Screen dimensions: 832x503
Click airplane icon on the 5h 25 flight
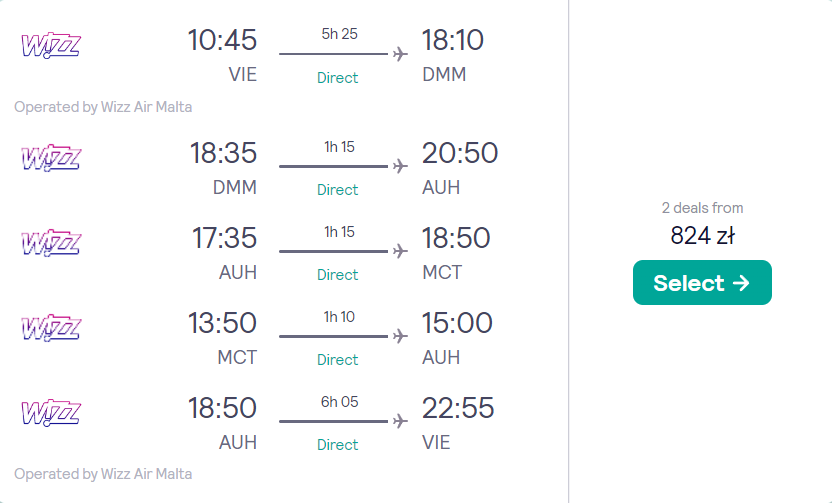pyautogui.click(x=401, y=54)
